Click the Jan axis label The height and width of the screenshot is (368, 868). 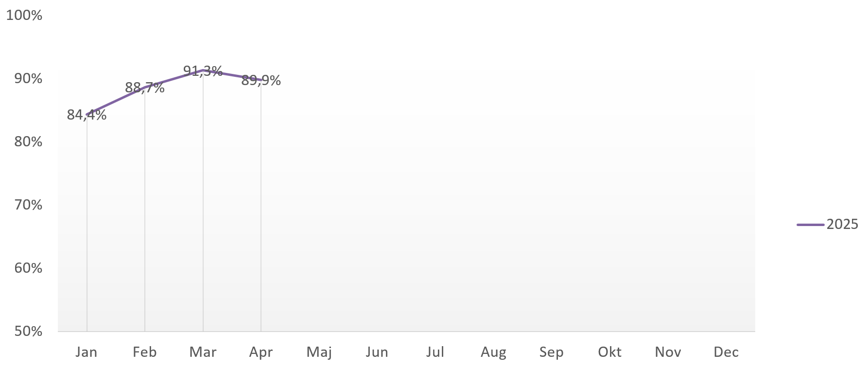(x=87, y=352)
